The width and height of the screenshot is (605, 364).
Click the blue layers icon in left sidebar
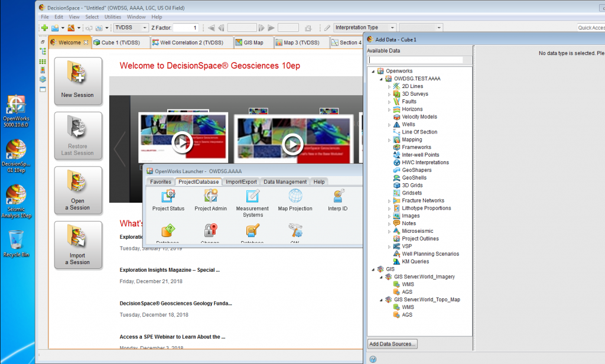pyautogui.click(x=43, y=79)
